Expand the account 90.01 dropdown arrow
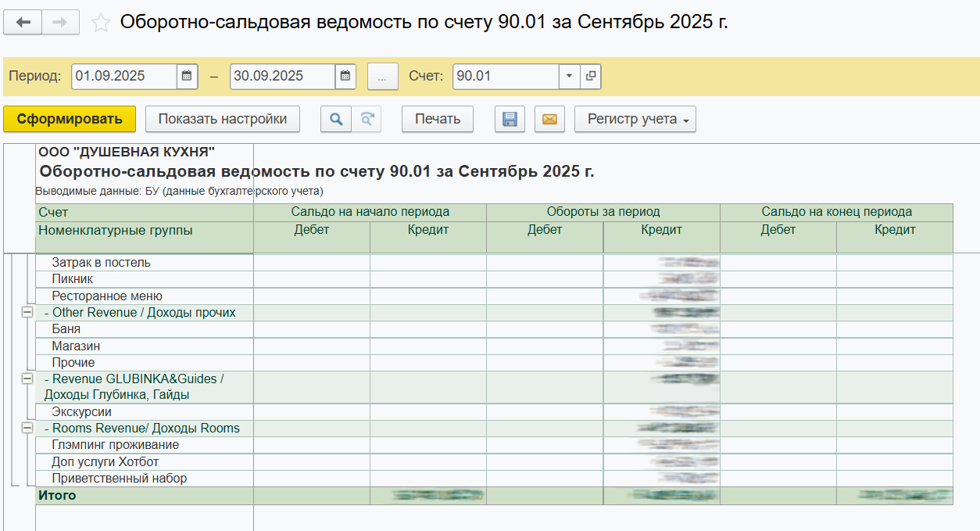 [569, 76]
